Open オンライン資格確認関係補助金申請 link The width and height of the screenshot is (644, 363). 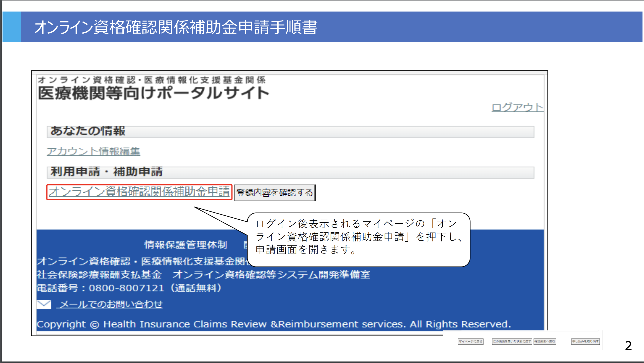(139, 192)
